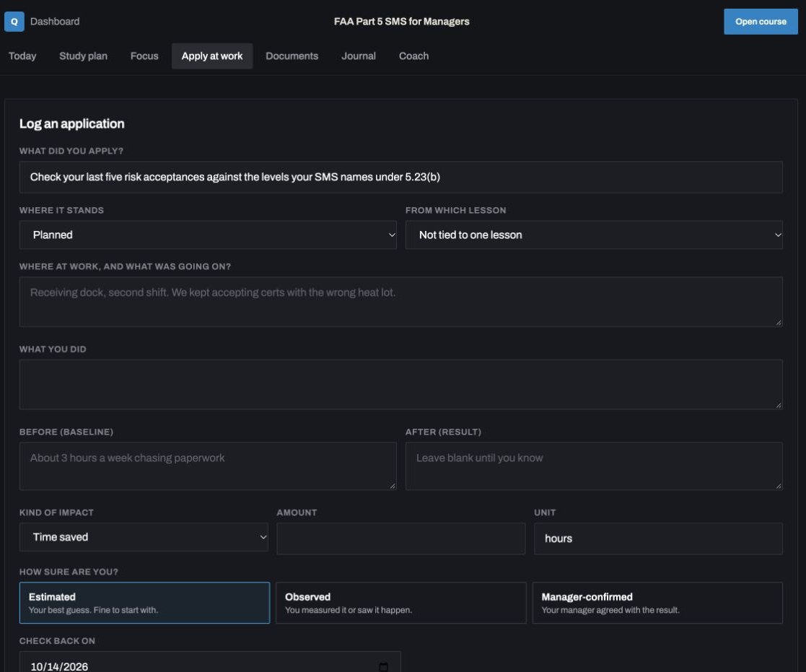
Task: Open the Kind of impact dropdown
Action: coord(144,537)
